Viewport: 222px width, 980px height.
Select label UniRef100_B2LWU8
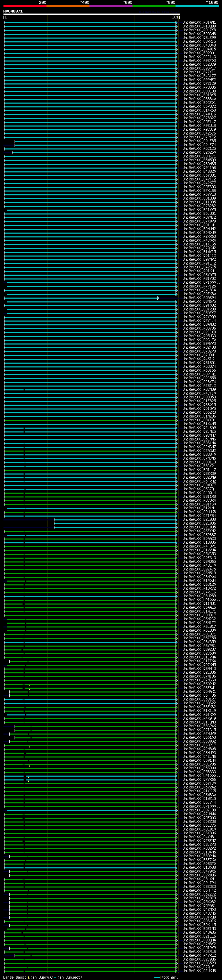pyautogui.click(x=199, y=520)
